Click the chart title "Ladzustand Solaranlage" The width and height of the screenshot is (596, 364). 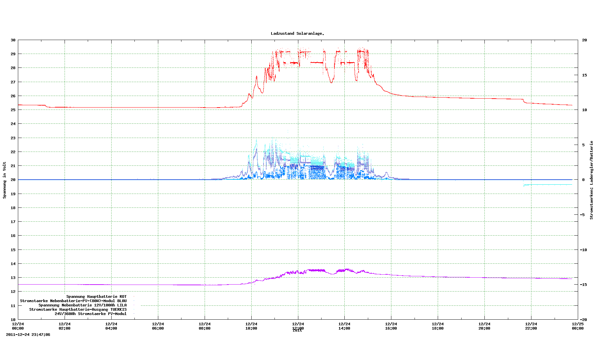(x=297, y=33)
